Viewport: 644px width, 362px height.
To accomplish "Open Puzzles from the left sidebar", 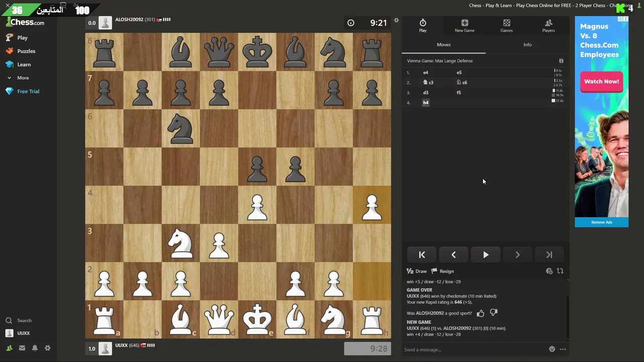I will click(x=21, y=51).
